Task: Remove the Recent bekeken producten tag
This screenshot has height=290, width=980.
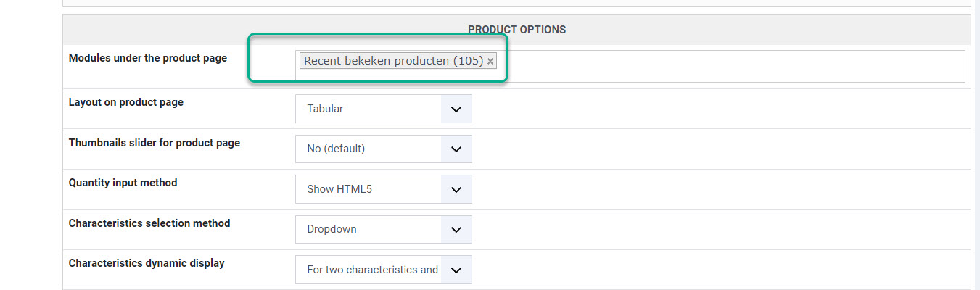Action: 490,62
